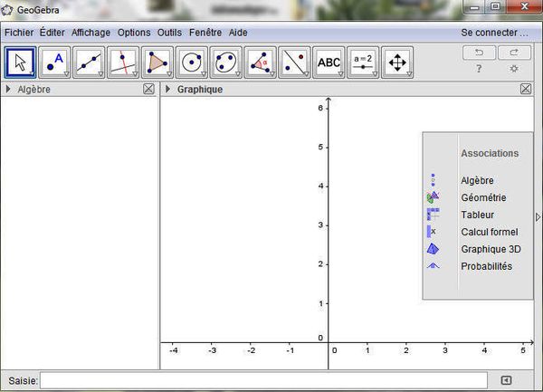The height and width of the screenshot is (392, 543).
Task: Select the Line through two points tool
Action: pyautogui.click(x=89, y=62)
